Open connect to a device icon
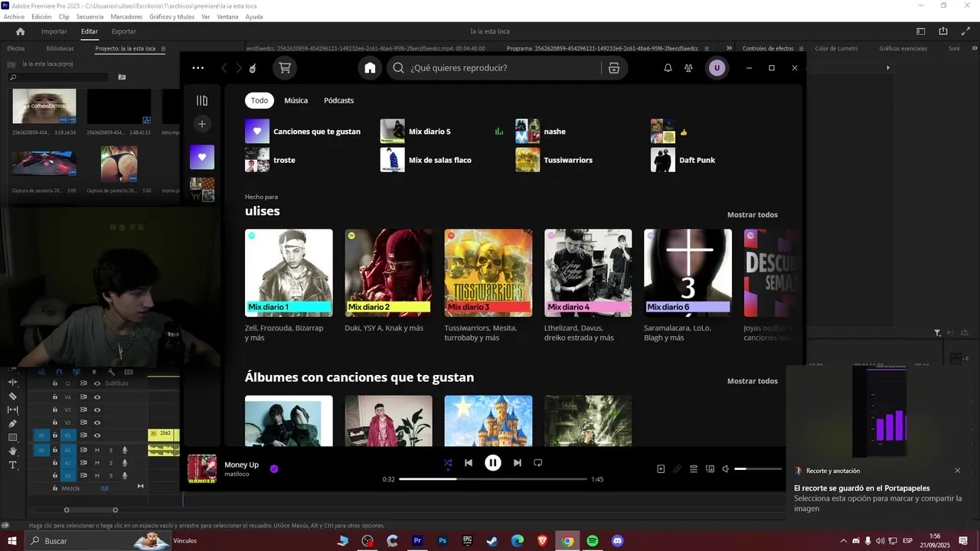Viewport: 980px width, 551px height. [x=710, y=469]
